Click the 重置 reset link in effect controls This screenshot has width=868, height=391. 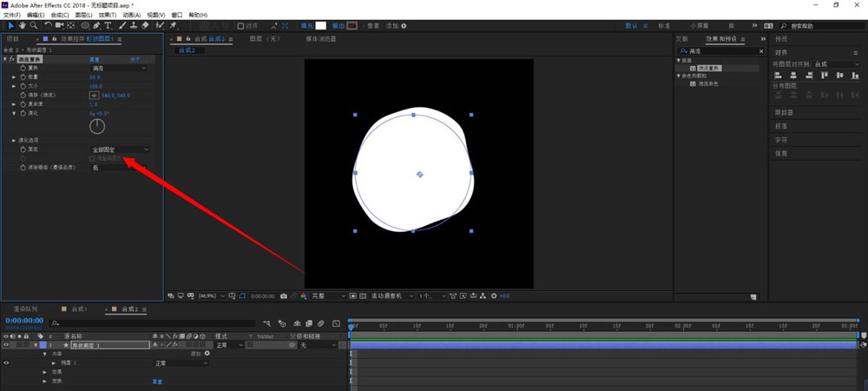[95, 59]
